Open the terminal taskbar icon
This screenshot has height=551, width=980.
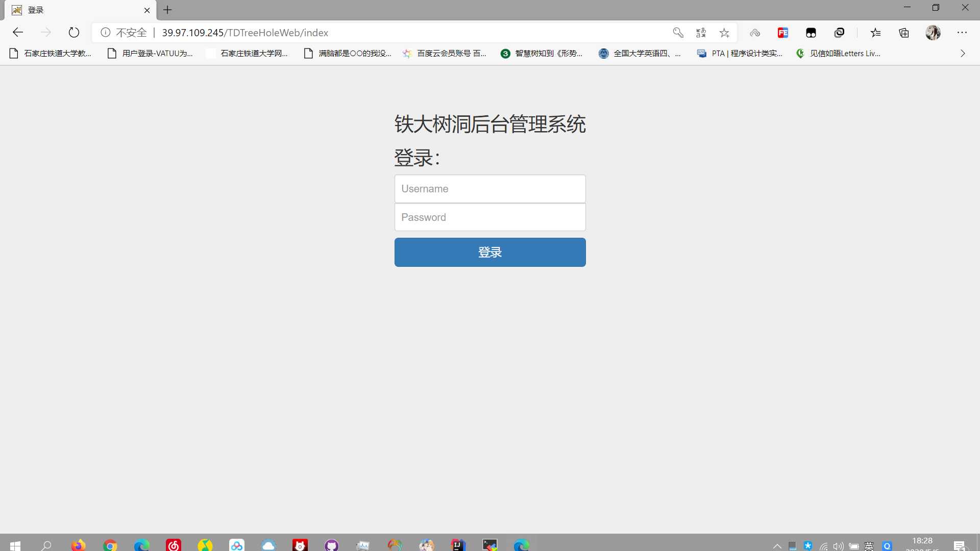point(490,545)
